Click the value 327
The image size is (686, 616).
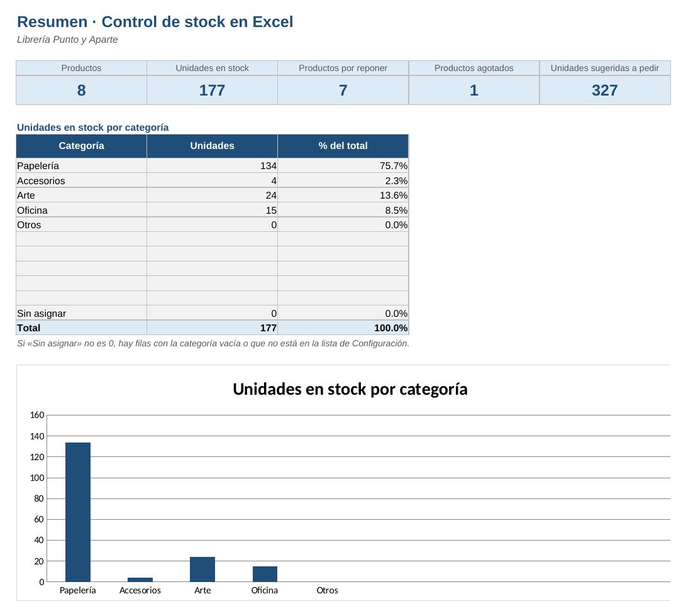(x=605, y=90)
